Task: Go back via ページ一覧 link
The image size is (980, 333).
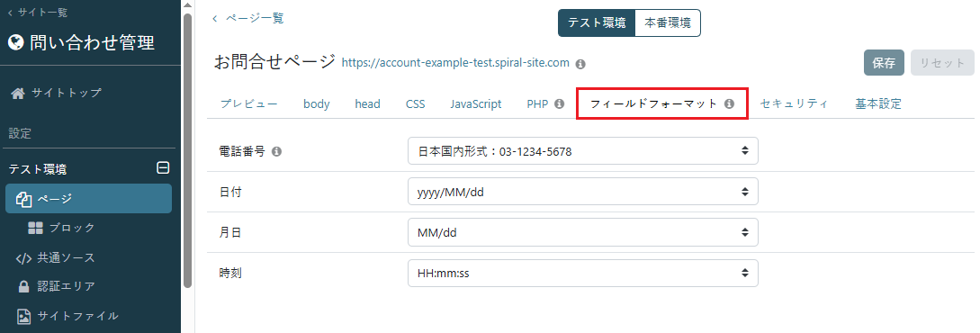Action: point(248,19)
